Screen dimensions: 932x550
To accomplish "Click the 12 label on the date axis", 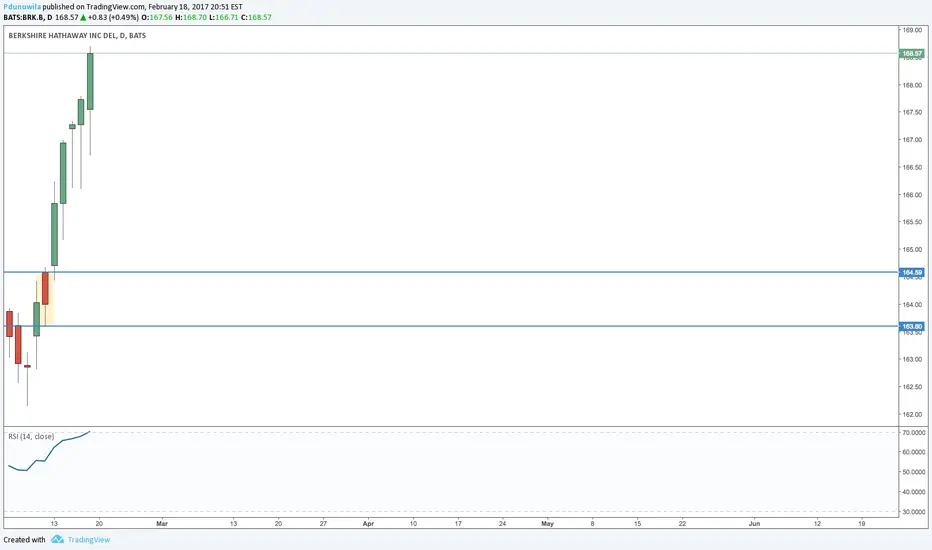I will pos(817,524).
